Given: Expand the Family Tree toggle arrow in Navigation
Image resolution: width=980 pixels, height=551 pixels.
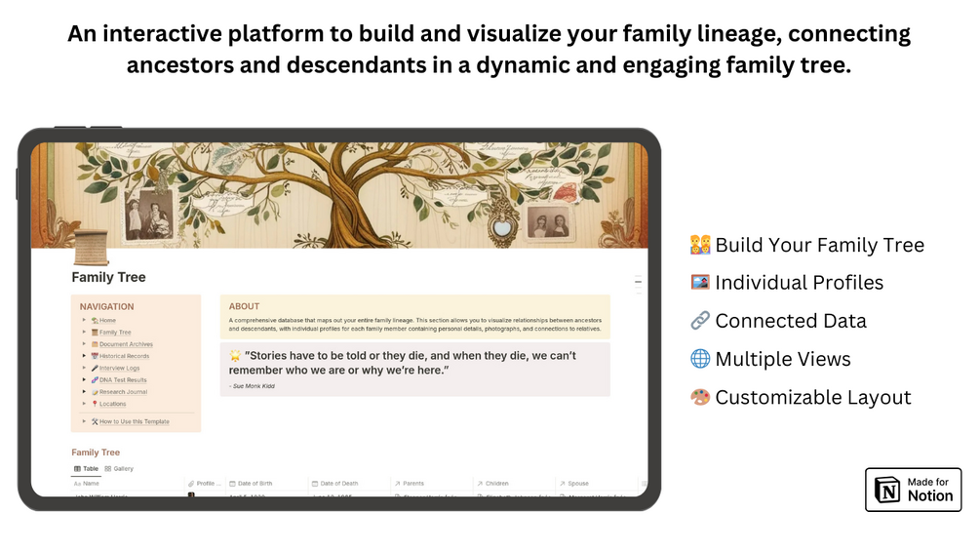Looking at the screenshot, I should coord(85,332).
